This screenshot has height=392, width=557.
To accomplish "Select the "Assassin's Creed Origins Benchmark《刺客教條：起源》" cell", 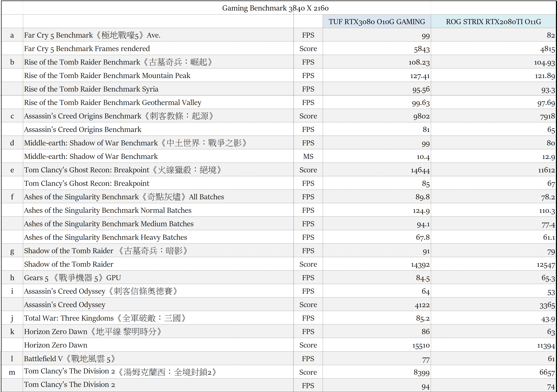I will 158,116.
